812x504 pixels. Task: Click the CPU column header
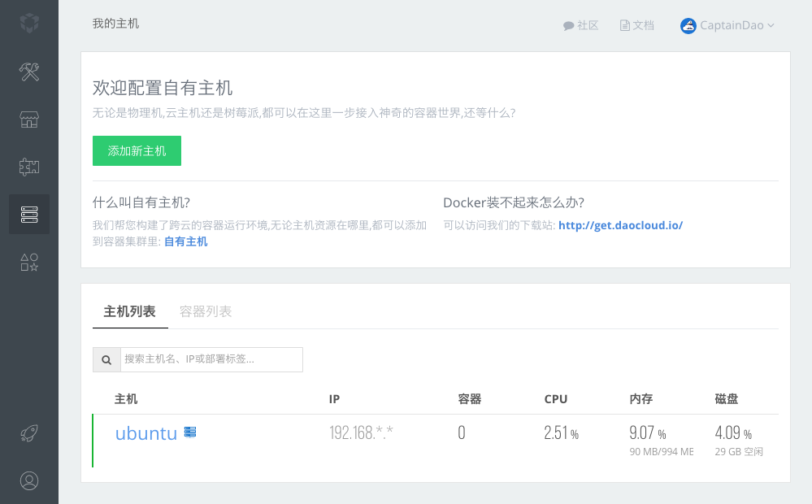[x=556, y=399]
